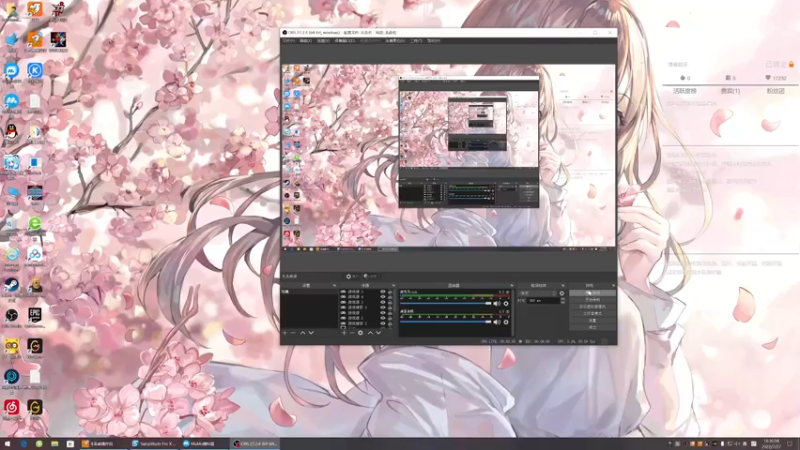The height and width of the screenshot is (450, 800).
Task: Open the Help menu in OBS
Action: coord(434,41)
